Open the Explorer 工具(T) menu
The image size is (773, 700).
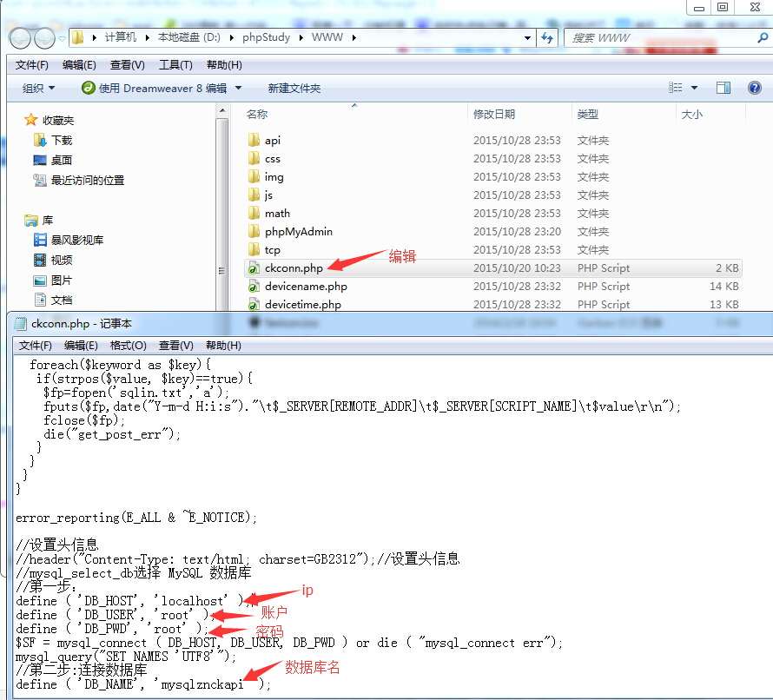tap(175, 65)
